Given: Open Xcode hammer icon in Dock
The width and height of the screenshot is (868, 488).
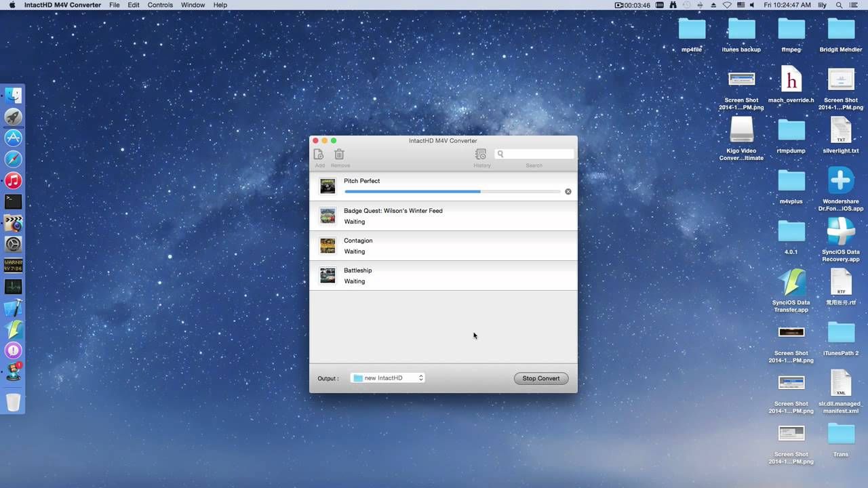Looking at the screenshot, I should tap(14, 308).
